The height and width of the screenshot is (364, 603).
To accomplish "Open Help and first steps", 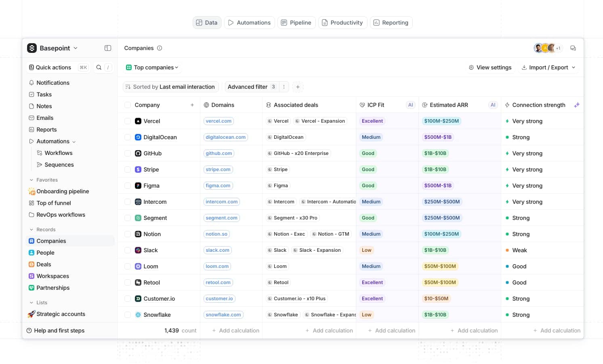I will point(56,331).
